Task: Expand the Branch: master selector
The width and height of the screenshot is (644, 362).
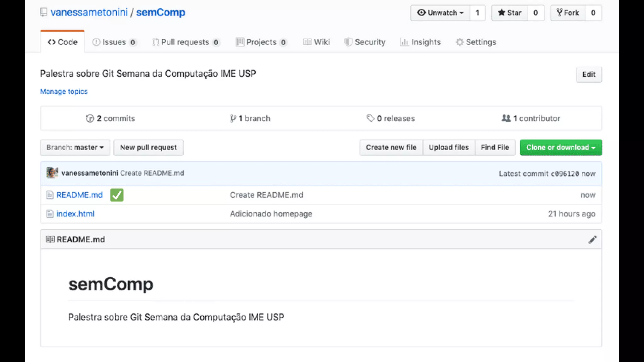Action: (x=75, y=147)
